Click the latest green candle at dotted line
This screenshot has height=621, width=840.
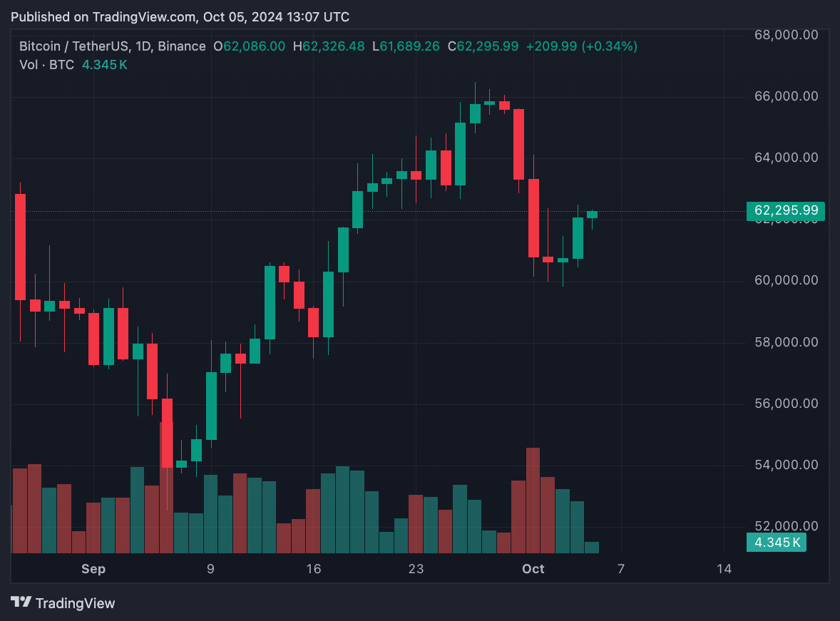592,215
